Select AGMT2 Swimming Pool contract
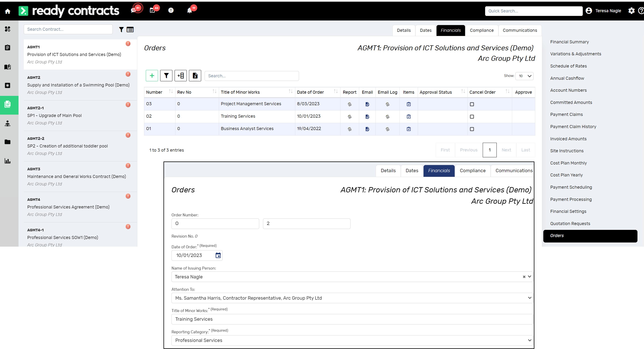 pos(80,85)
